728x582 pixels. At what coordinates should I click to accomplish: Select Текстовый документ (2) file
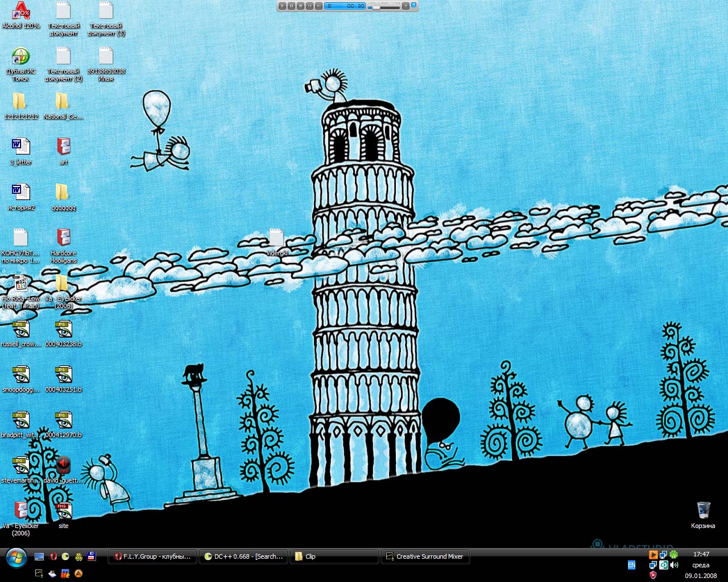click(x=63, y=64)
